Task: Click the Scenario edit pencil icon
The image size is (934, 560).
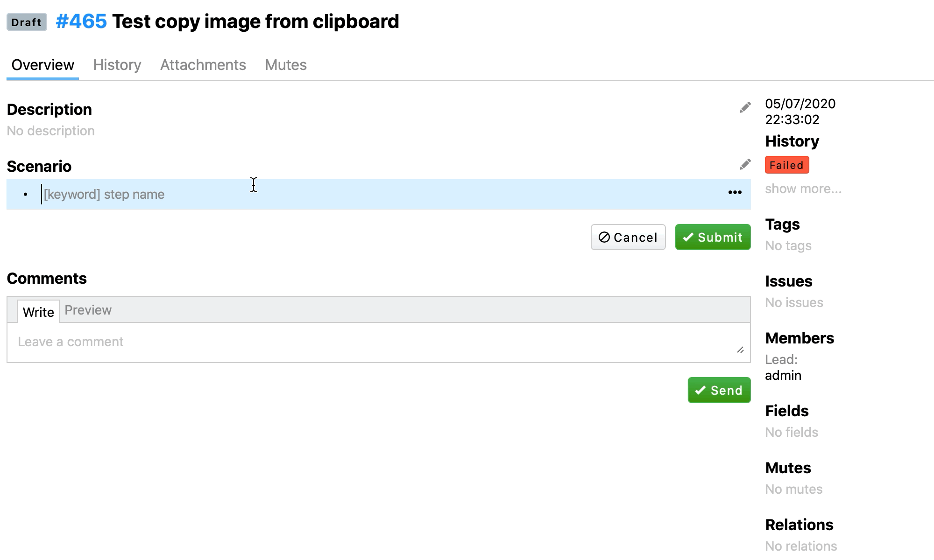Action: tap(745, 164)
